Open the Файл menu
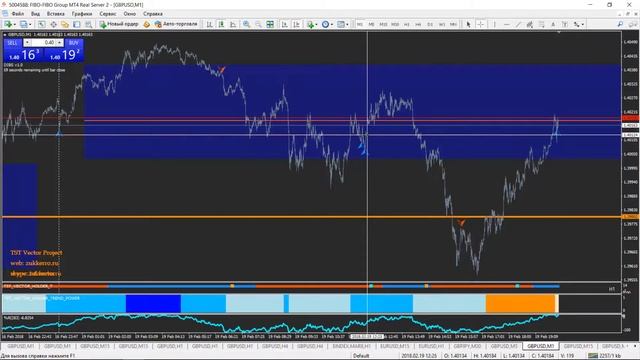 (x=18, y=14)
